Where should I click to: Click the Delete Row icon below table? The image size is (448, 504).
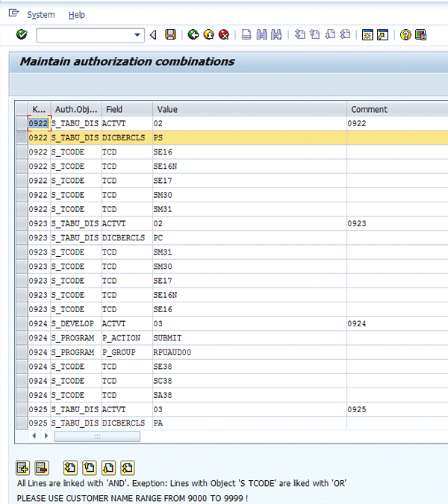coord(42,468)
